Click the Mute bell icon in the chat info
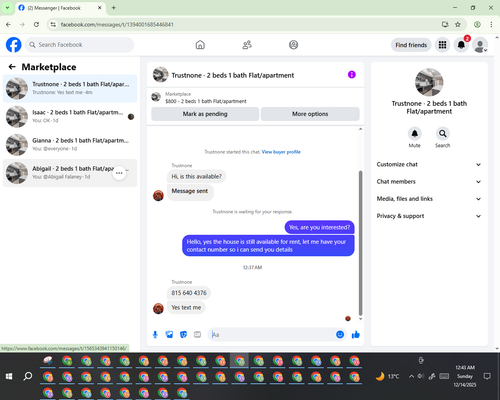 pos(415,134)
